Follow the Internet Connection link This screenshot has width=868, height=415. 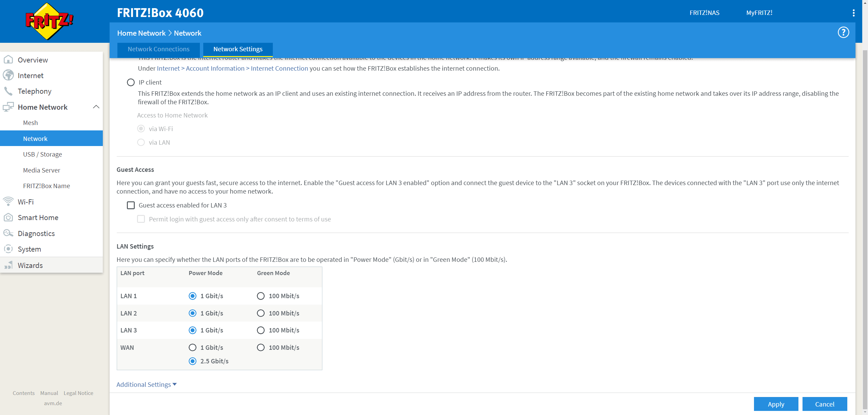(279, 68)
